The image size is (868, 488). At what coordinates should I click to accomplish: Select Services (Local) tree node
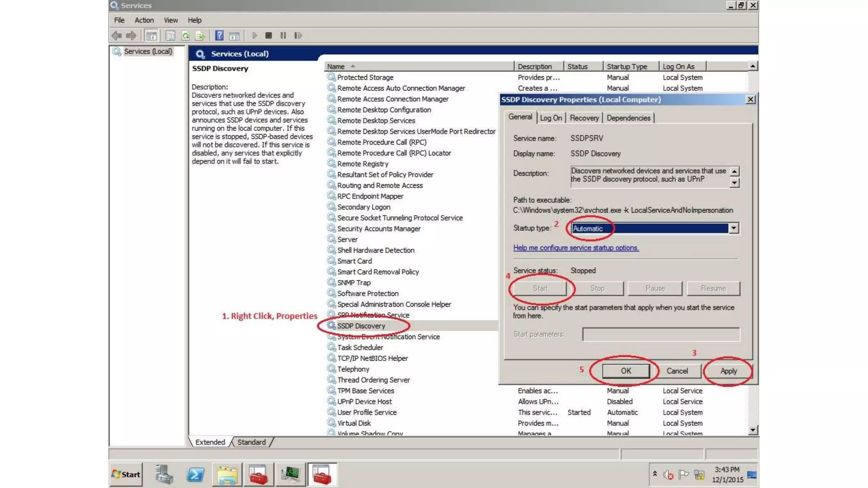(148, 51)
